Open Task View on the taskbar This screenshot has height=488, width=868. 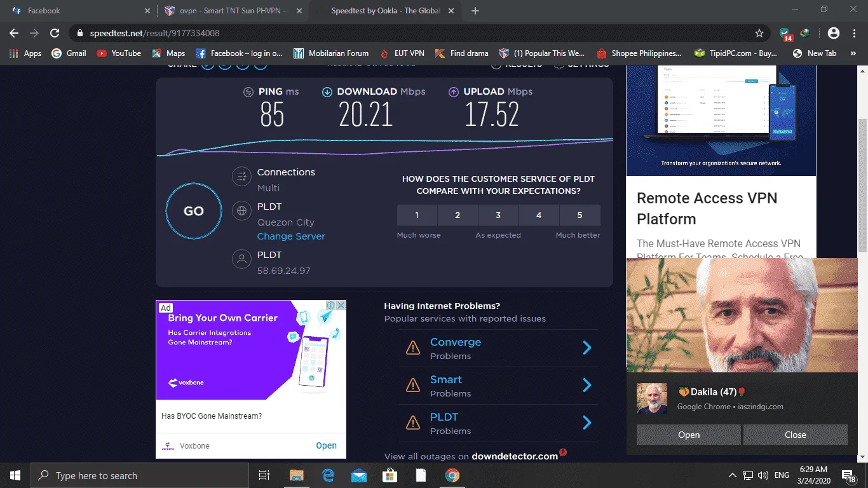(264, 475)
